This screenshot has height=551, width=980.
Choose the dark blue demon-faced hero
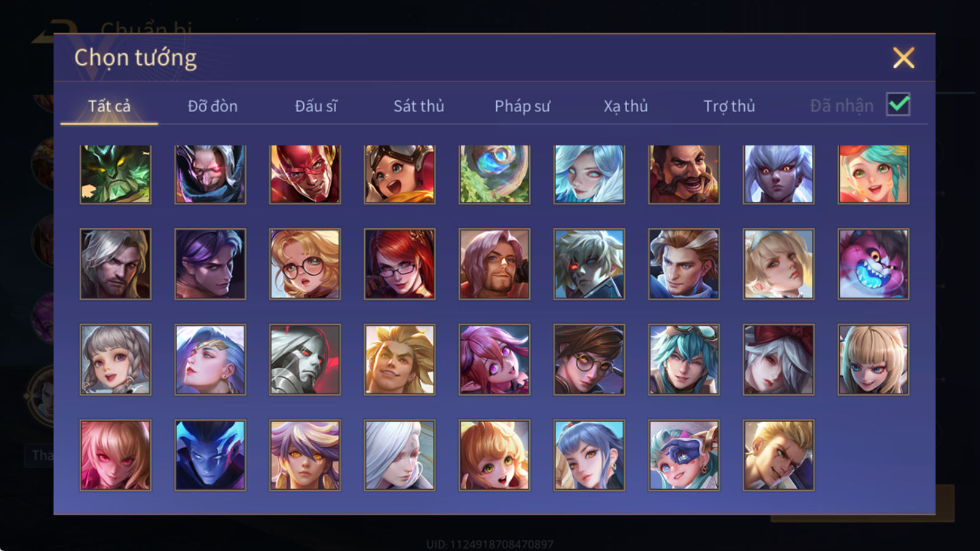tap(210, 455)
